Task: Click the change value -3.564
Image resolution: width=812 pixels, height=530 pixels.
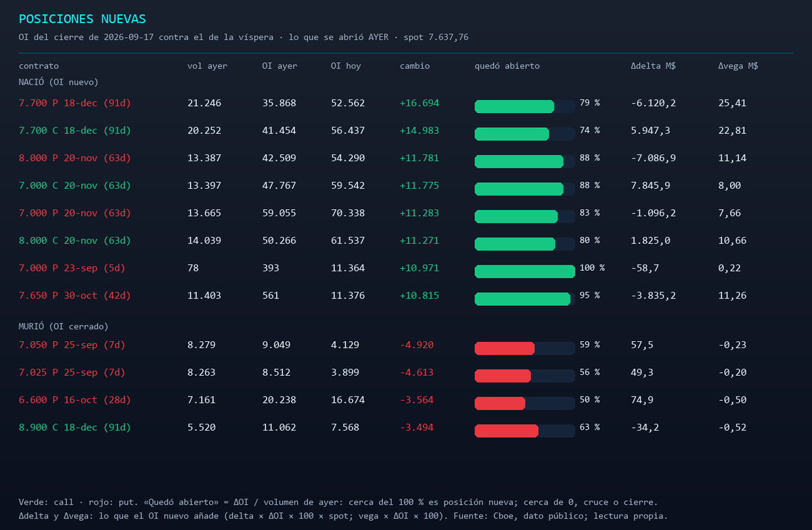Action: 417,400
